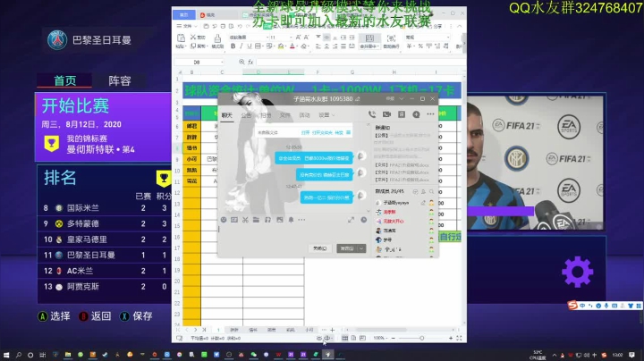Viewport: 644px width, 361px height.
Task: Open the Album tab in QQ group window
Action: [x=266, y=115]
